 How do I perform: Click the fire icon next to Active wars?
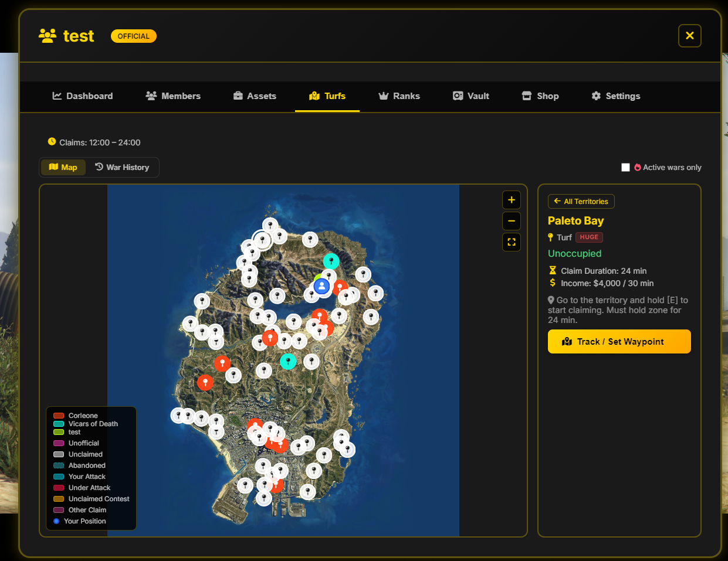point(638,167)
